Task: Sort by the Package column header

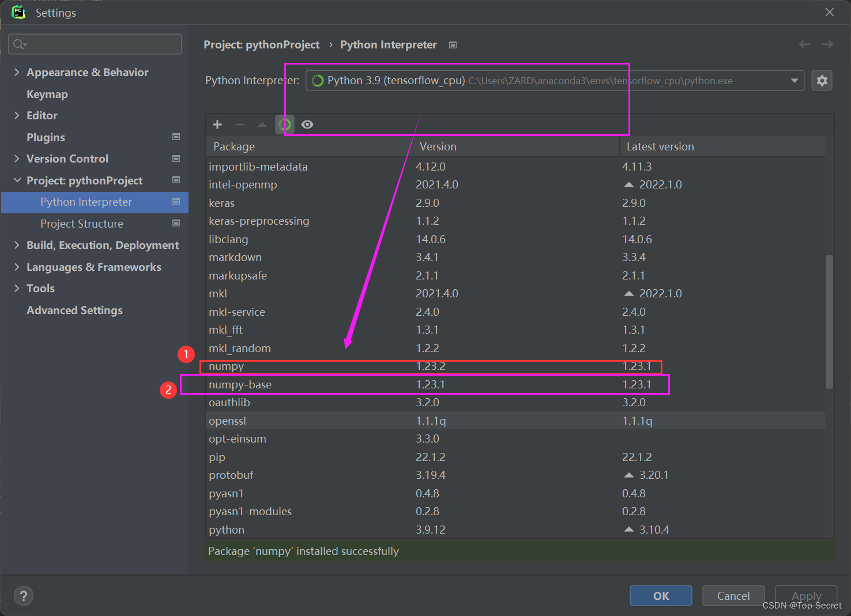Action: 309,146
